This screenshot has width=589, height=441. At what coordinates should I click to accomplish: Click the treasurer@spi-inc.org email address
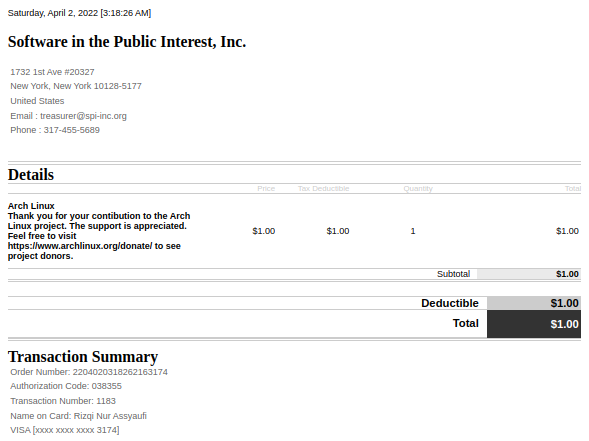[83, 116]
